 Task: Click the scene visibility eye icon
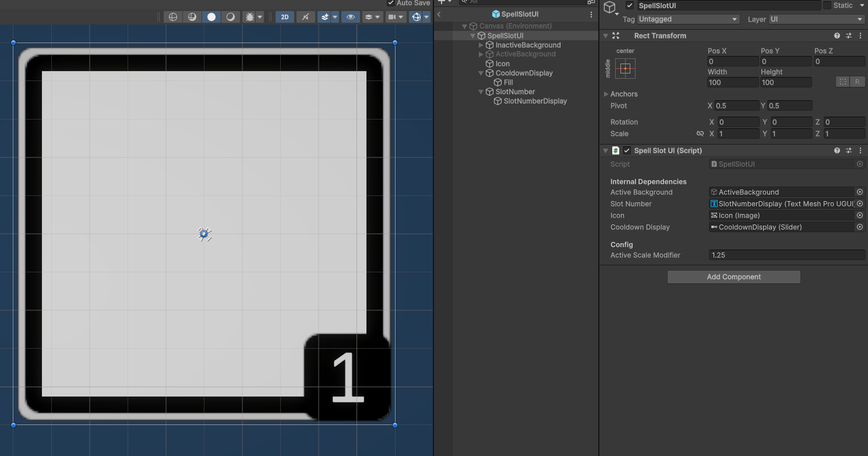pos(350,16)
